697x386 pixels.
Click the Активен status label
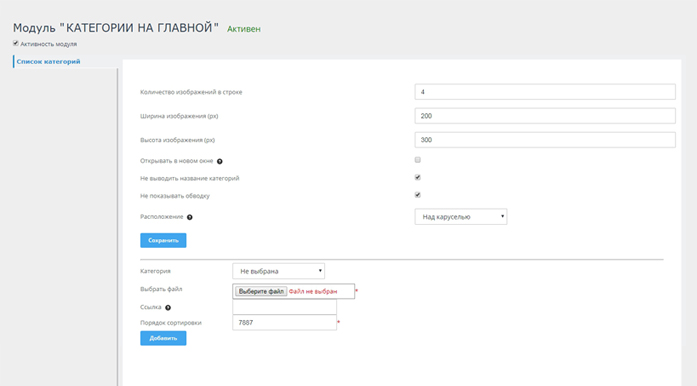[244, 29]
